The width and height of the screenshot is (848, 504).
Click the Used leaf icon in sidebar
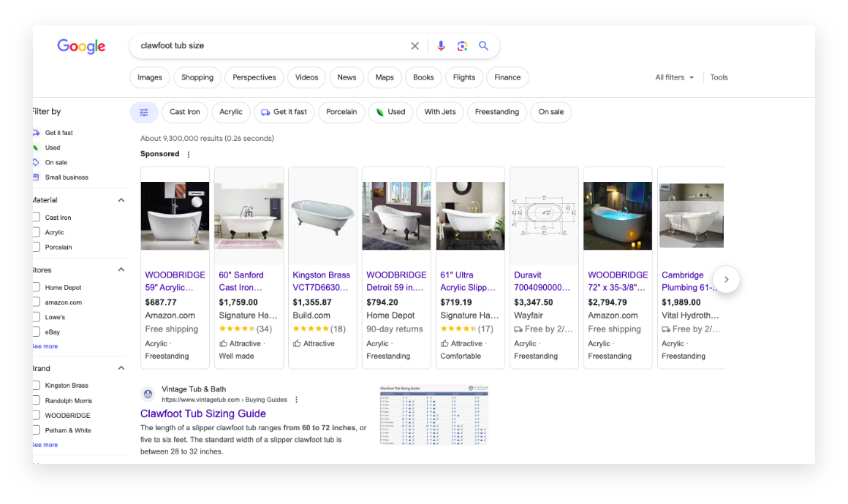(x=36, y=148)
